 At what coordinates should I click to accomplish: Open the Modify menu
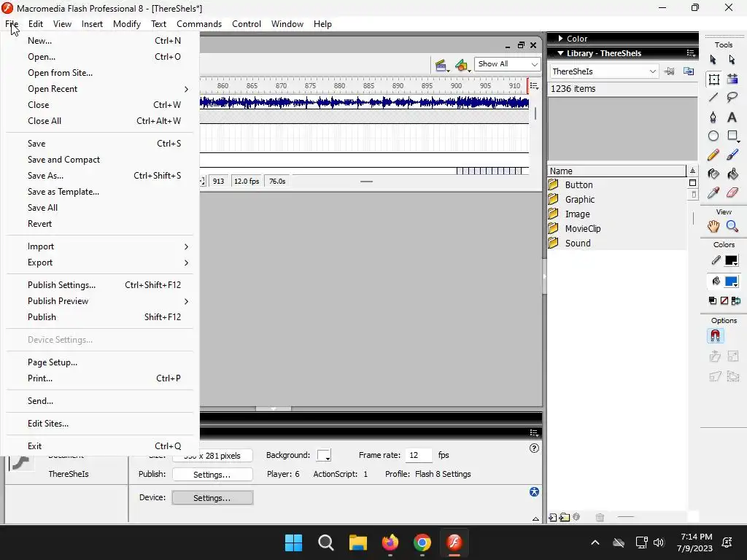127,24
